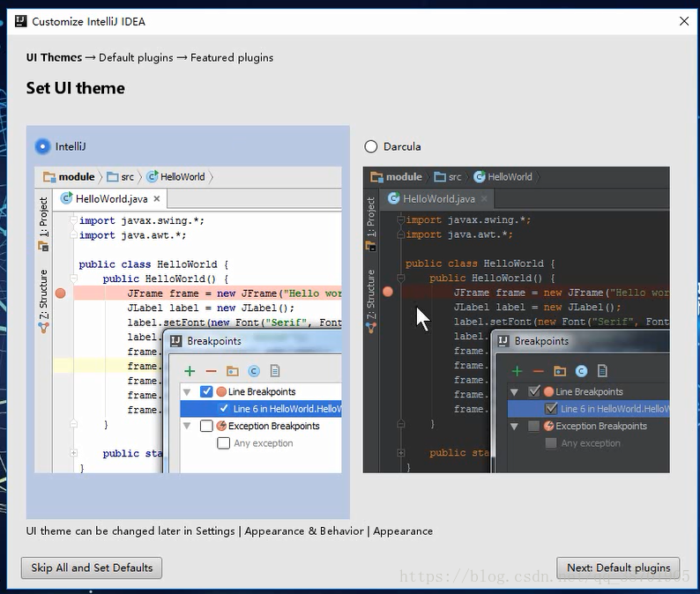Click the light IntelliJ theme preview image
Image resolution: width=700 pixels, height=594 pixels.
pos(188,320)
